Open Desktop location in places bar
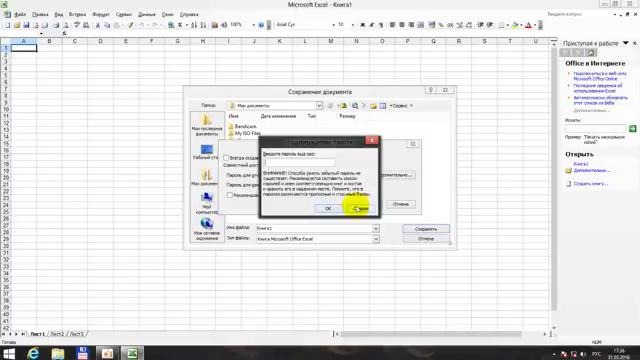640x360 pixels. pyautogui.click(x=207, y=152)
